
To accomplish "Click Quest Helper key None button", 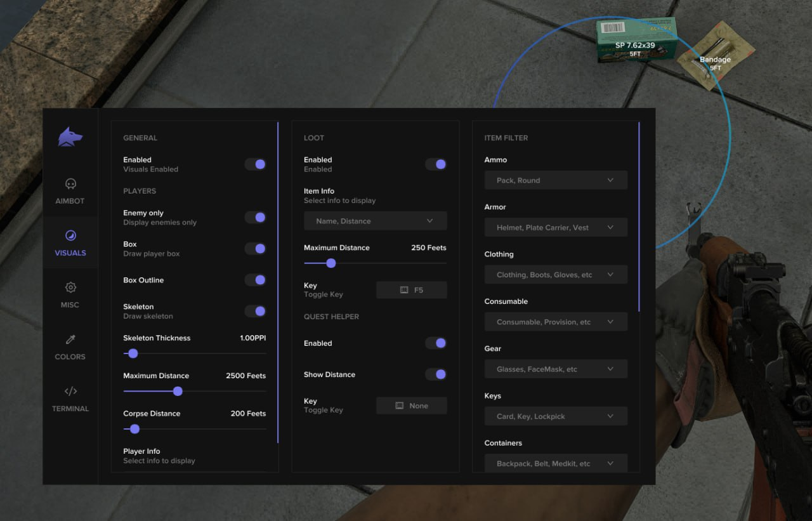I will pos(412,406).
